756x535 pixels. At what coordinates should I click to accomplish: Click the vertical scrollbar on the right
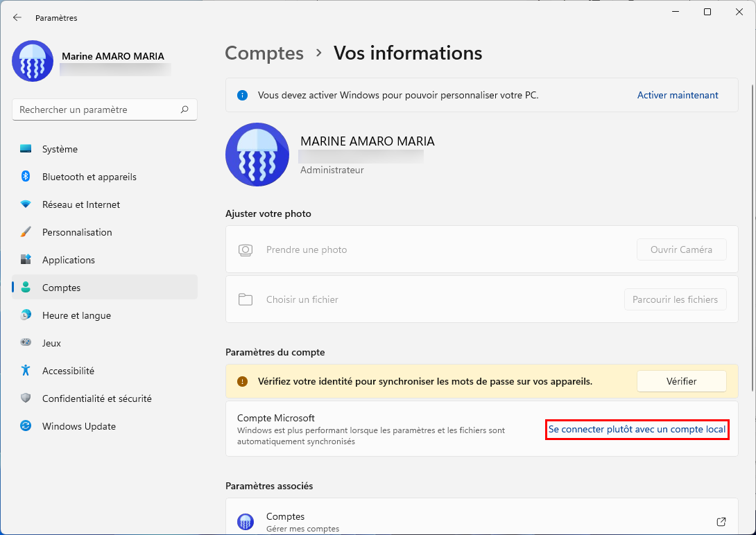coord(752,238)
